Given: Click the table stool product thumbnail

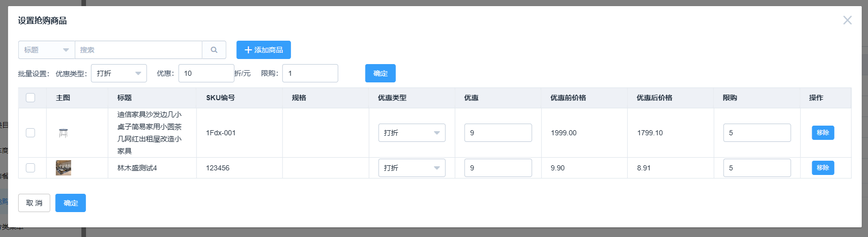Looking at the screenshot, I should (x=63, y=133).
